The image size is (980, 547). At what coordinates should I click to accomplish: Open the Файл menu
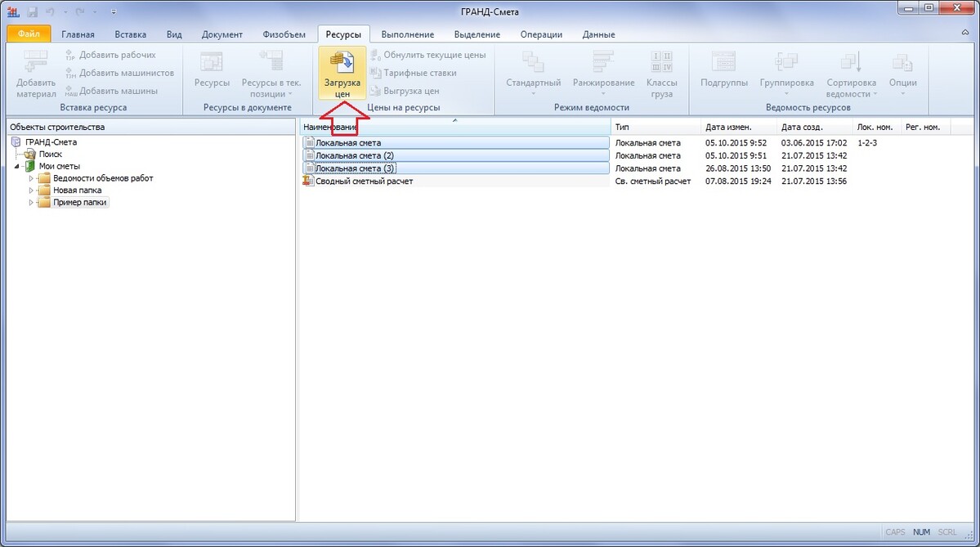click(x=29, y=34)
